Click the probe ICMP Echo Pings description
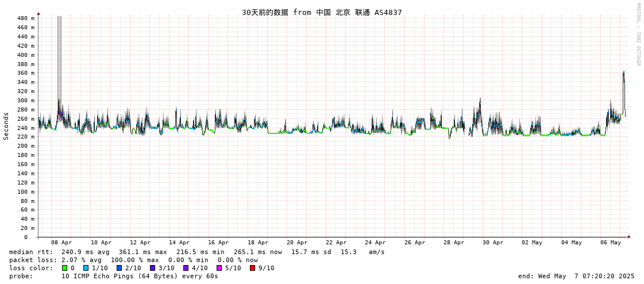This screenshot has height=284, width=644. (140, 276)
